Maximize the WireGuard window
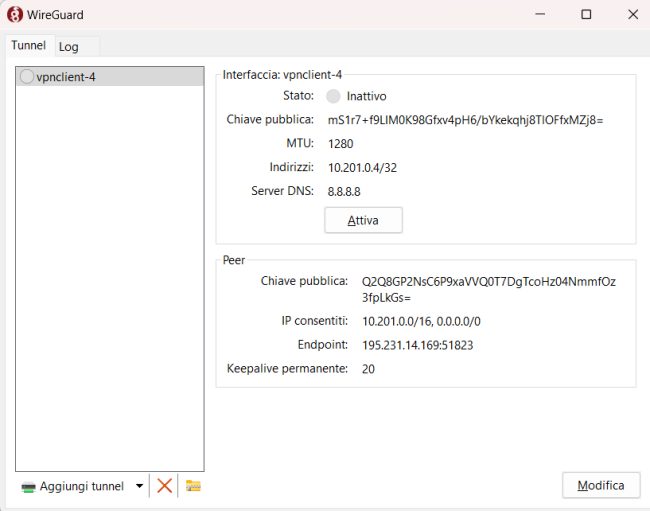The width and height of the screenshot is (650, 511). tap(586, 14)
